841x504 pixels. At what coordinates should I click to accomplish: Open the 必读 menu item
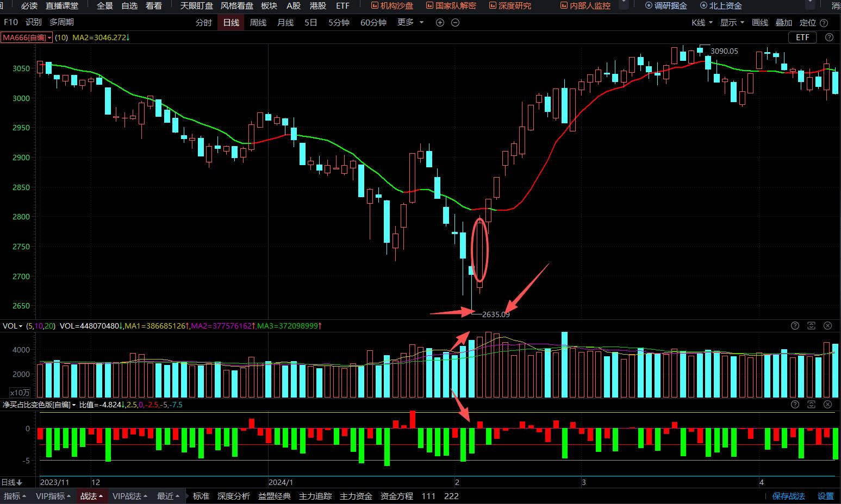click(29, 5)
